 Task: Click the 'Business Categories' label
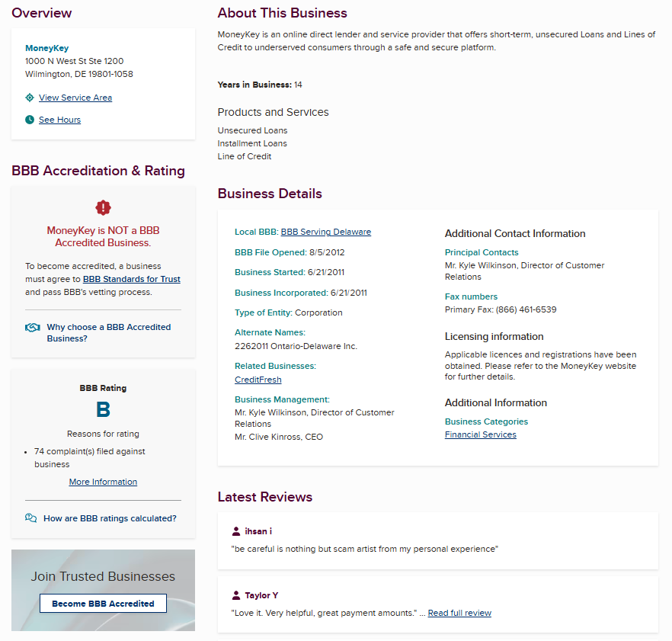click(x=486, y=422)
